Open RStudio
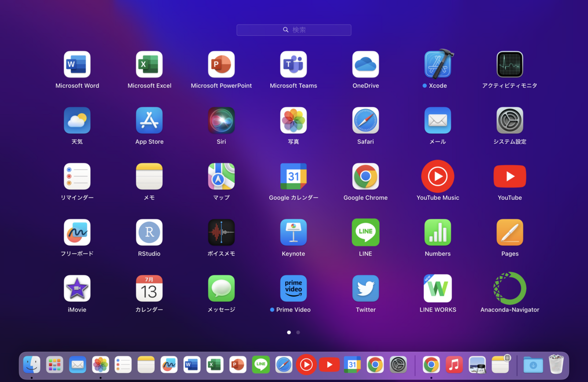The height and width of the screenshot is (382, 588). 149,232
